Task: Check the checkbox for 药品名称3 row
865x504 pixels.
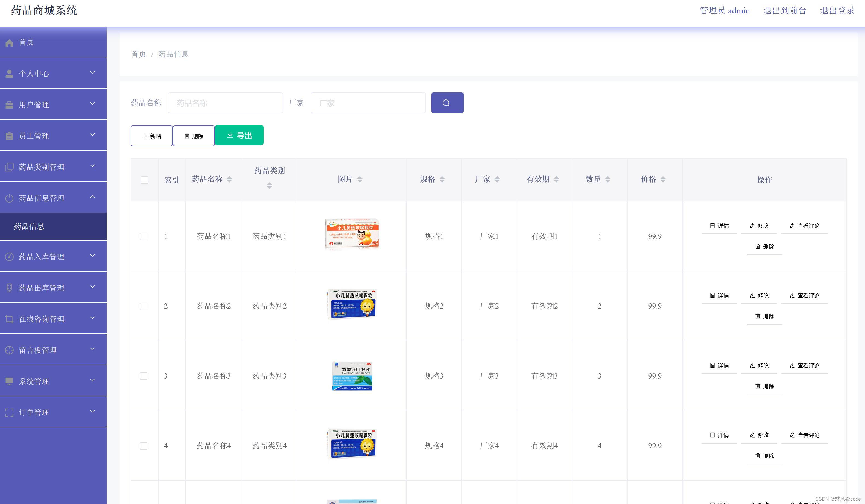Action: [x=144, y=376]
